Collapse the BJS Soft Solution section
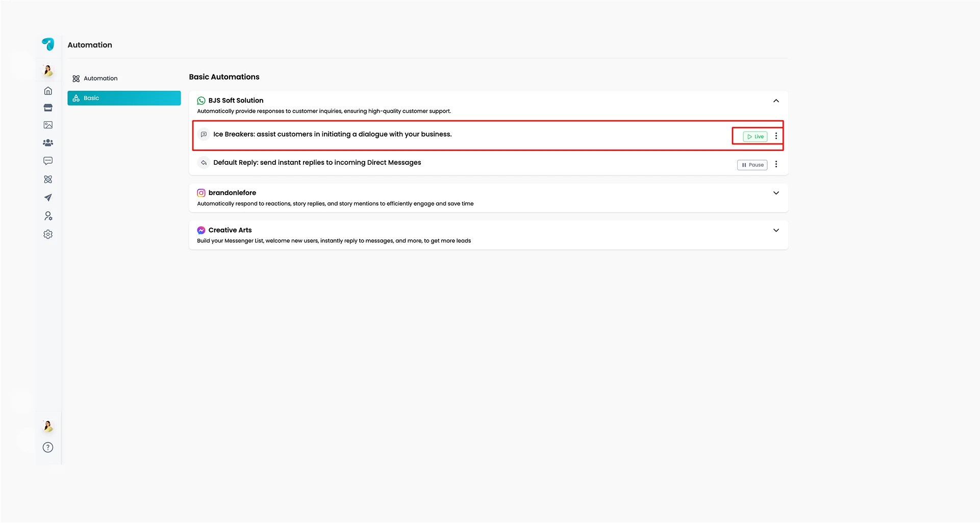Image resolution: width=980 pixels, height=523 pixels. [776, 101]
